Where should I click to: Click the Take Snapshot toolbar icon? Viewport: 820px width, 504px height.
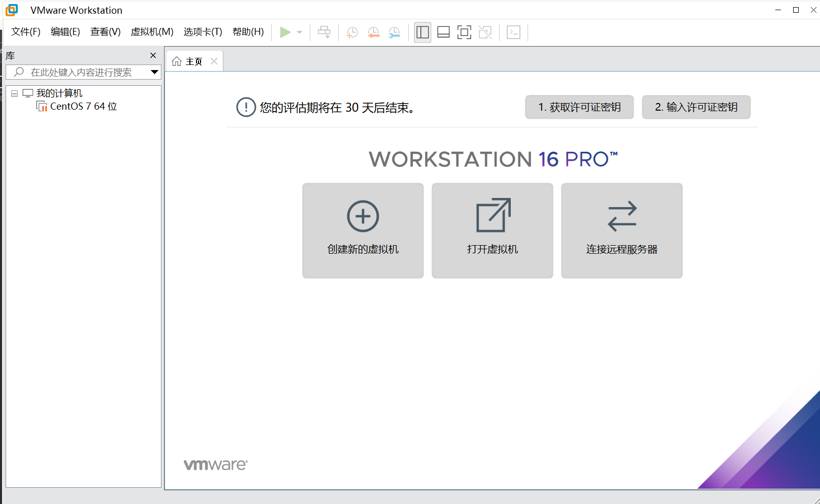coord(352,32)
